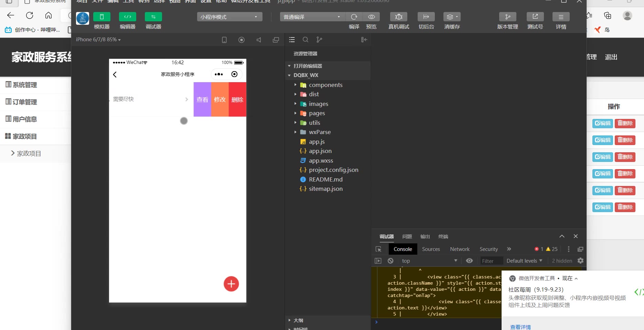Switch to the Network tab

[x=460, y=249]
